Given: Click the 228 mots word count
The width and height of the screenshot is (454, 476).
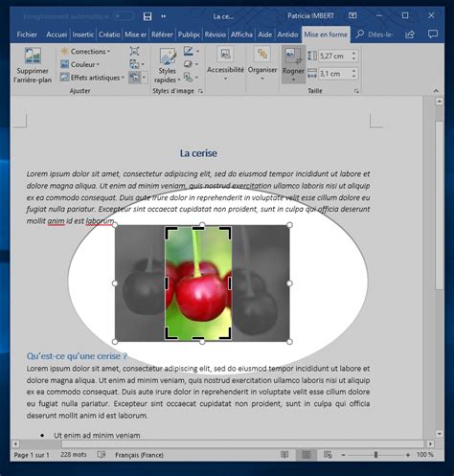Looking at the screenshot, I should (x=74, y=455).
